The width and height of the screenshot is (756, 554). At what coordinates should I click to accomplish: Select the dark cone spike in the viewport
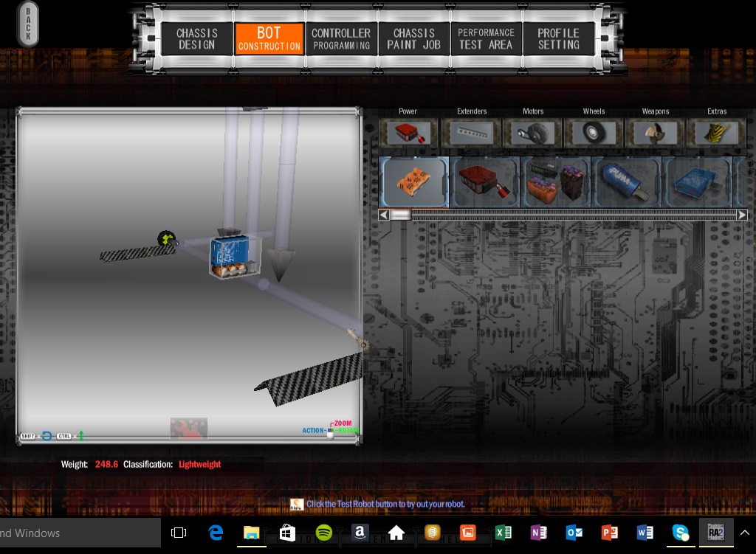pos(281,263)
